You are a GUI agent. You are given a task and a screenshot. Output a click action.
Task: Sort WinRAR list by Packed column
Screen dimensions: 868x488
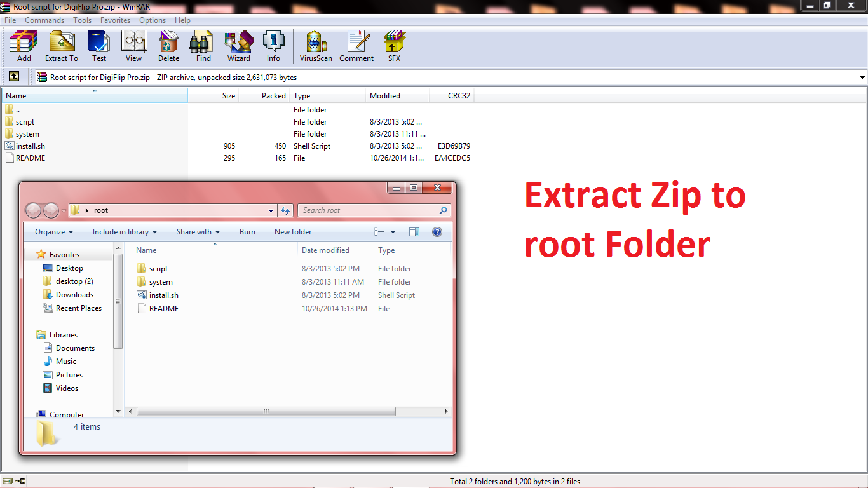(x=264, y=96)
